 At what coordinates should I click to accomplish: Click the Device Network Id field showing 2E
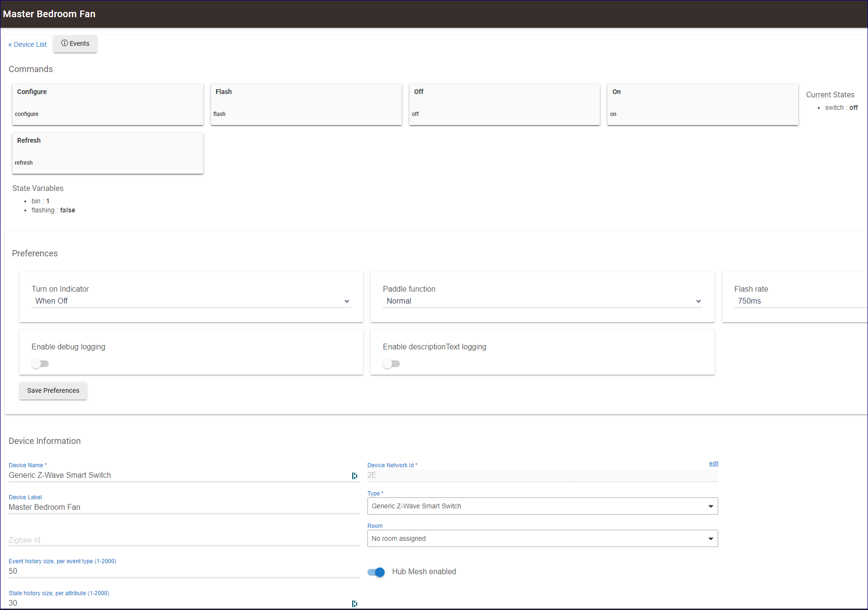click(x=543, y=475)
